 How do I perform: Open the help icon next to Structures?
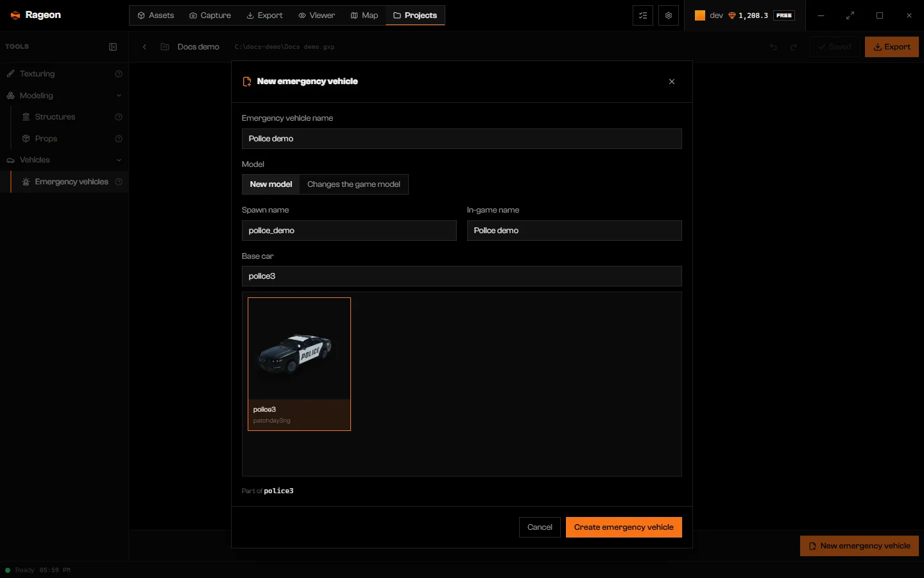click(119, 117)
